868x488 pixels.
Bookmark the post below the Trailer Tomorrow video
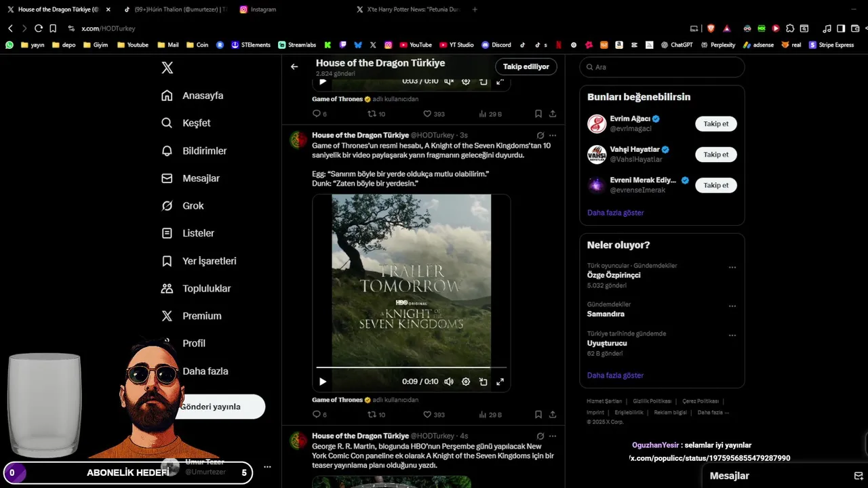(x=538, y=415)
